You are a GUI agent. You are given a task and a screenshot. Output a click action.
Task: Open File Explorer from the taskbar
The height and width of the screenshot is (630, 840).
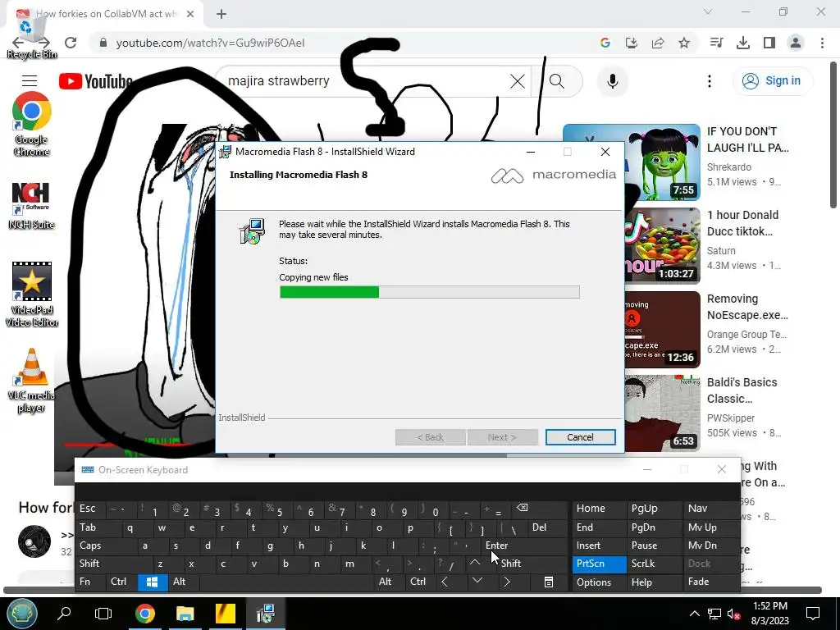point(185,614)
